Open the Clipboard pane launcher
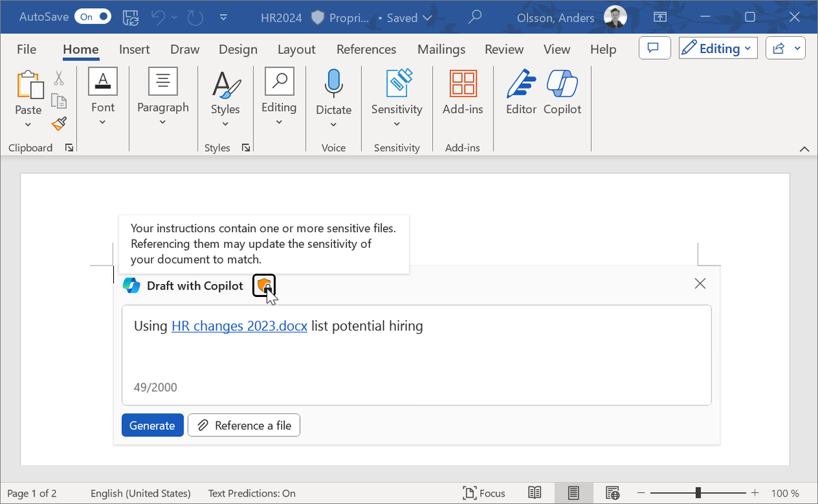The height and width of the screenshot is (504, 818). pyautogui.click(x=69, y=148)
